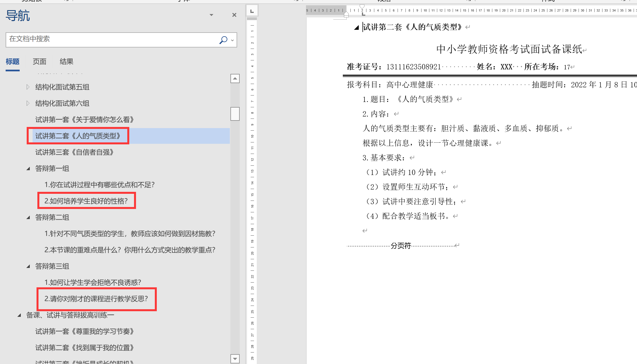Image resolution: width=637 pixels, height=364 pixels.
Task: Click the 在文档中搜索 search field
Action: pyautogui.click(x=112, y=40)
